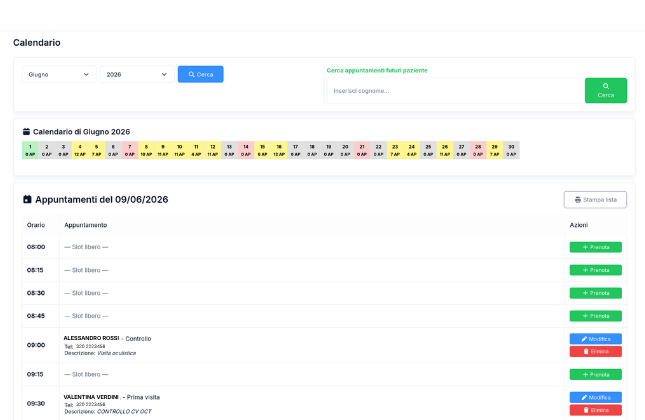Book the 09:15 slot with Prenota
The height and width of the screenshot is (420, 645).
pos(596,375)
